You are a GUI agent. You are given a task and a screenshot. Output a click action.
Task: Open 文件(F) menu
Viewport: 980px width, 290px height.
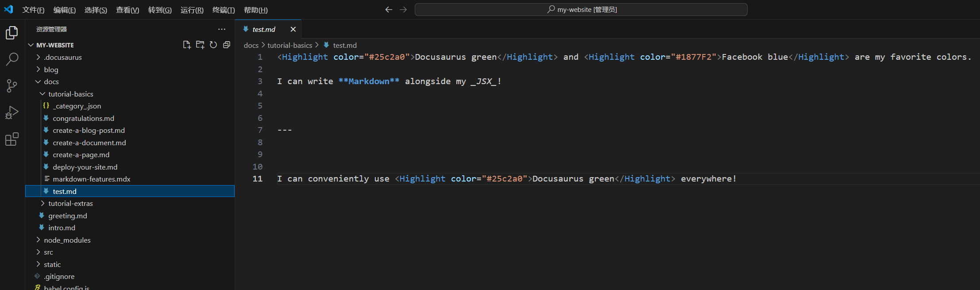point(33,10)
